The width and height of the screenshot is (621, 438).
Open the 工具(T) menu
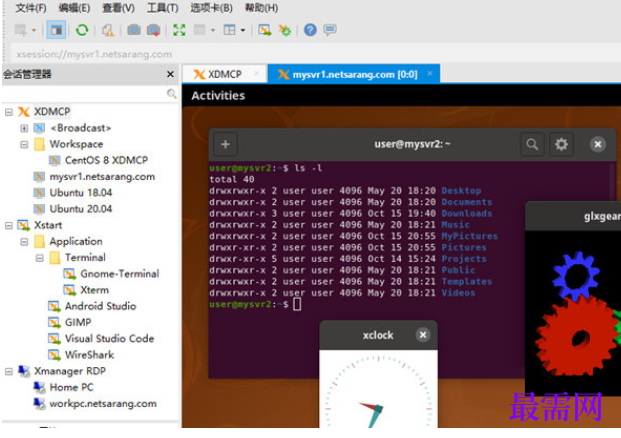[162, 8]
